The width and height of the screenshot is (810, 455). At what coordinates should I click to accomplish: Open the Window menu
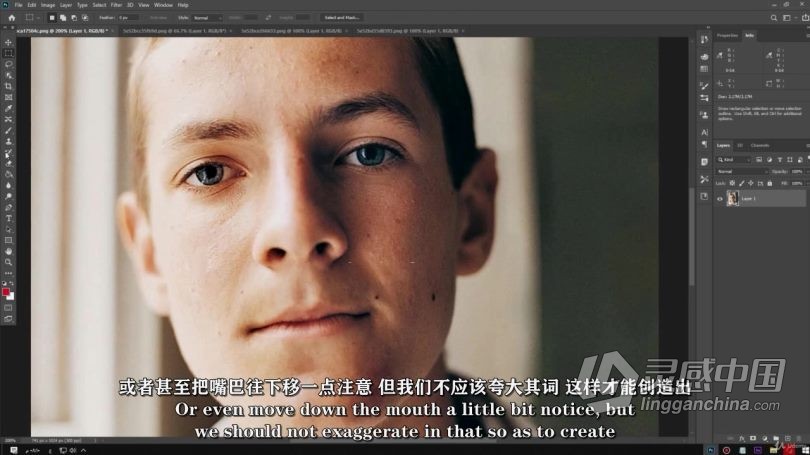(163, 5)
